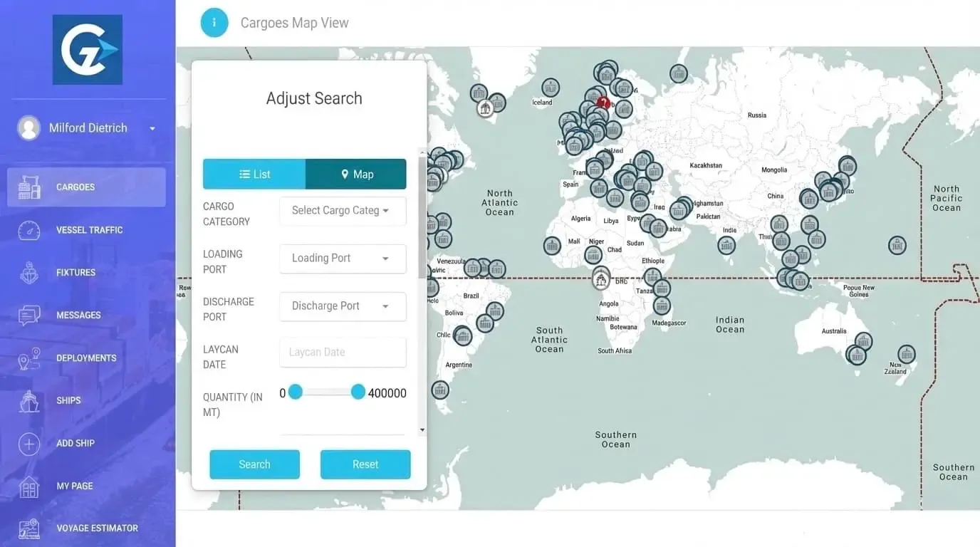Viewport: 980px width, 547px height.
Task: Click the info icon beside Cargoes Map View
Action: [x=214, y=22]
